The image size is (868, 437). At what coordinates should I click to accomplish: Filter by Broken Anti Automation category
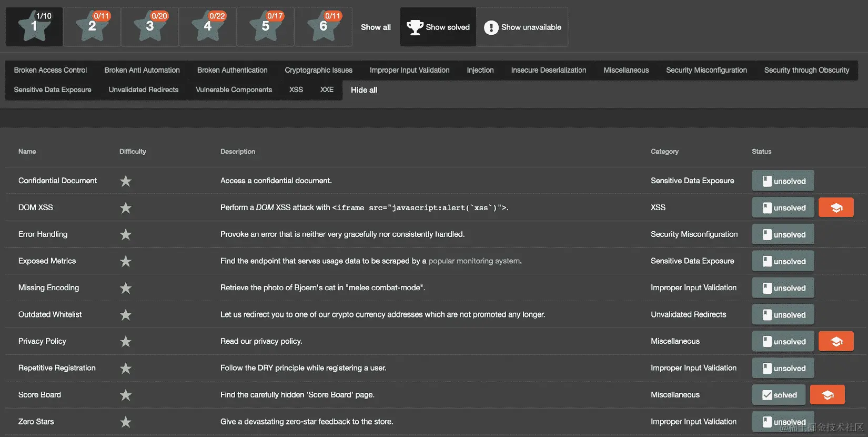pos(142,70)
